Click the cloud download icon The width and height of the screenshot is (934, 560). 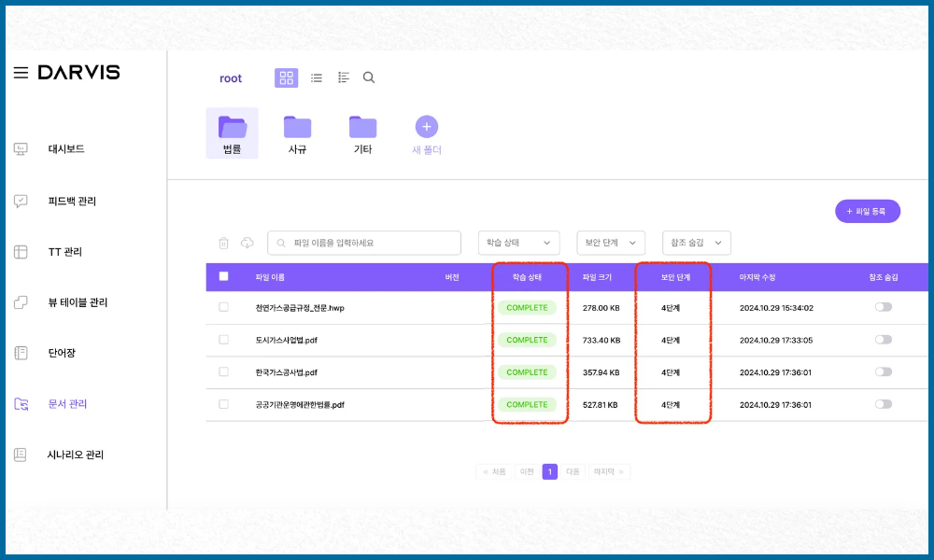tap(248, 243)
